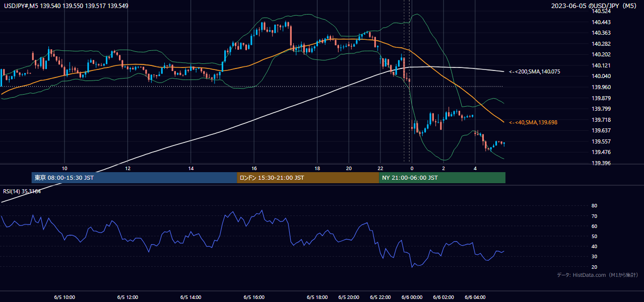Click price axis label 140.443
Image resolution: width=644 pixels, height=302 pixels.
pyautogui.click(x=601, y=22)
